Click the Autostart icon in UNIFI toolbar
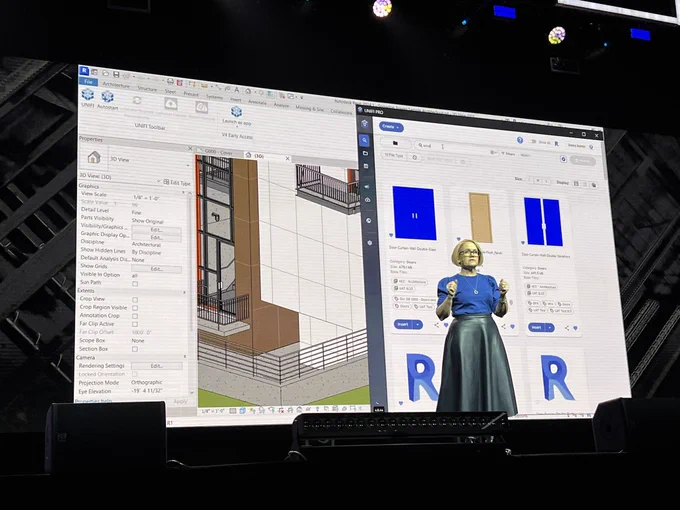The image size is (680, 510). 107,96
